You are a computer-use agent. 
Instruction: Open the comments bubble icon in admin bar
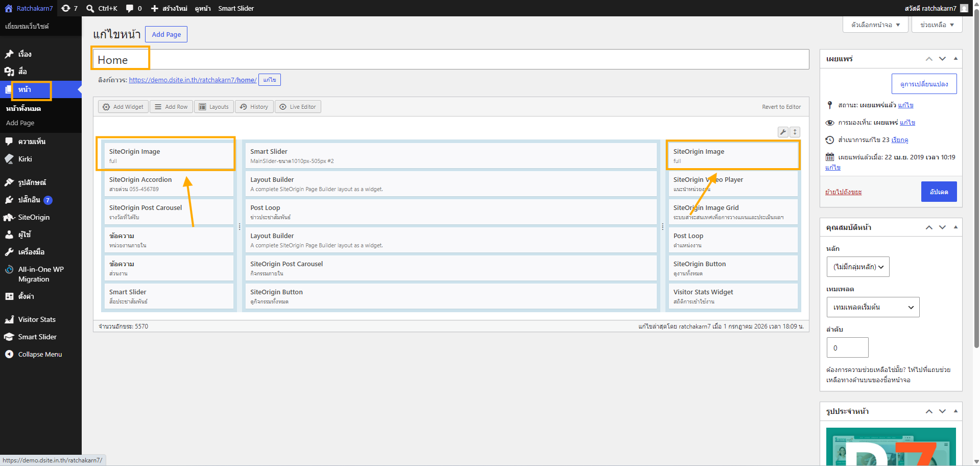(130, 8)
